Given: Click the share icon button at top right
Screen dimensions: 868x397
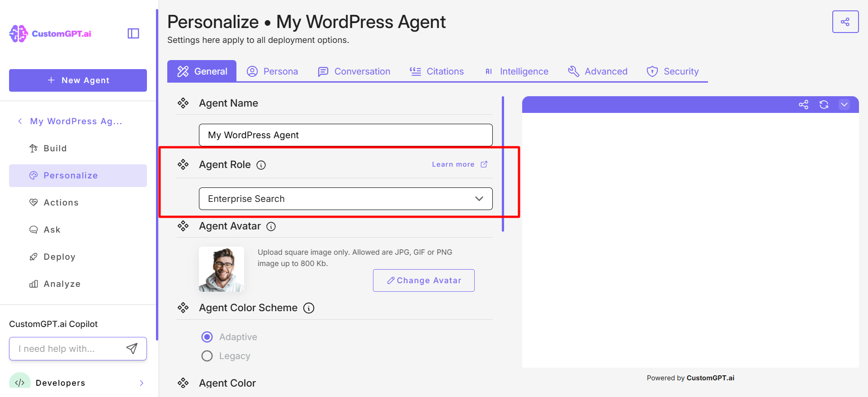Looking at the screenshot, I should point(845,22).
